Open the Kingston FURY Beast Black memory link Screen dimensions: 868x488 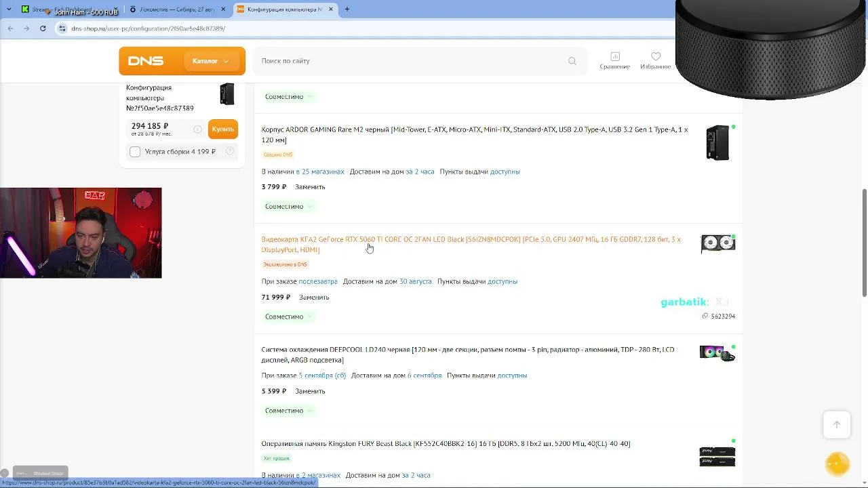(x=446, y=444)
